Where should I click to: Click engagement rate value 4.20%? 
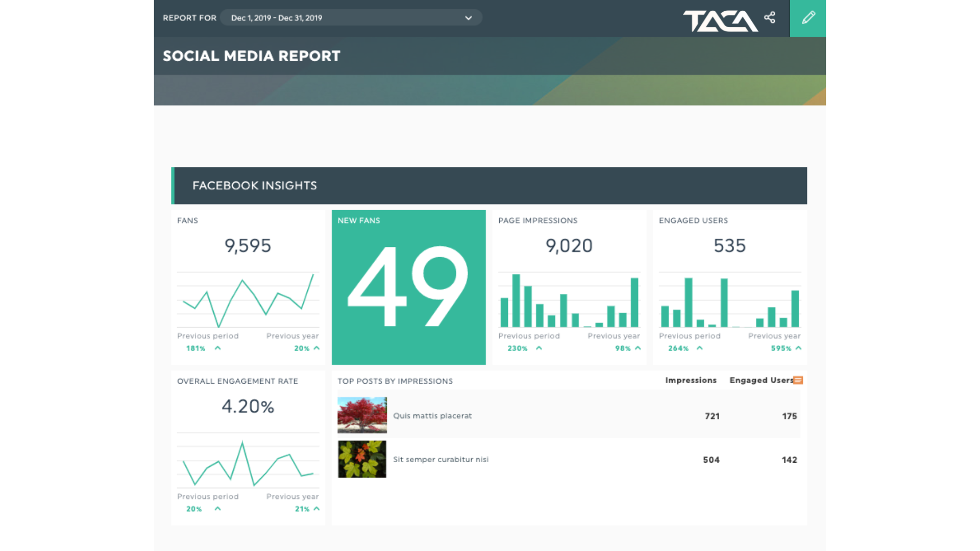248,407
